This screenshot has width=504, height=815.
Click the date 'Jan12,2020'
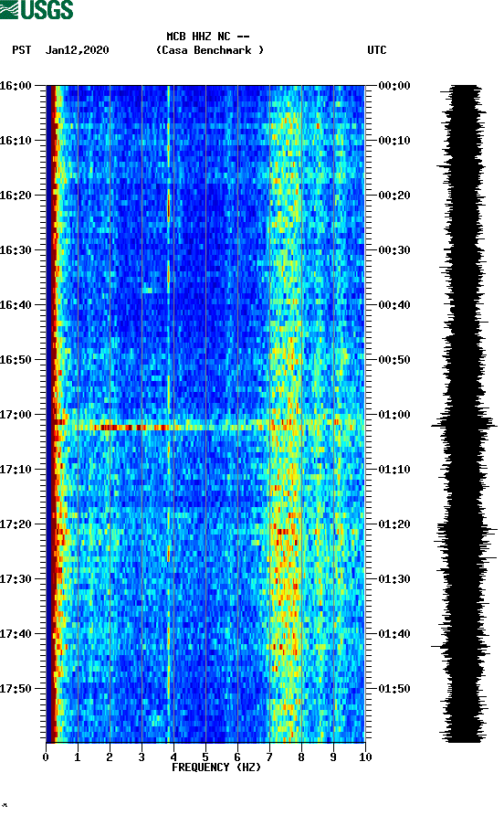point(78,50)
